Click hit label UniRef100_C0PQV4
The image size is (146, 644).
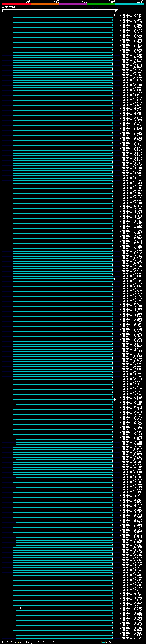point(131,299)
